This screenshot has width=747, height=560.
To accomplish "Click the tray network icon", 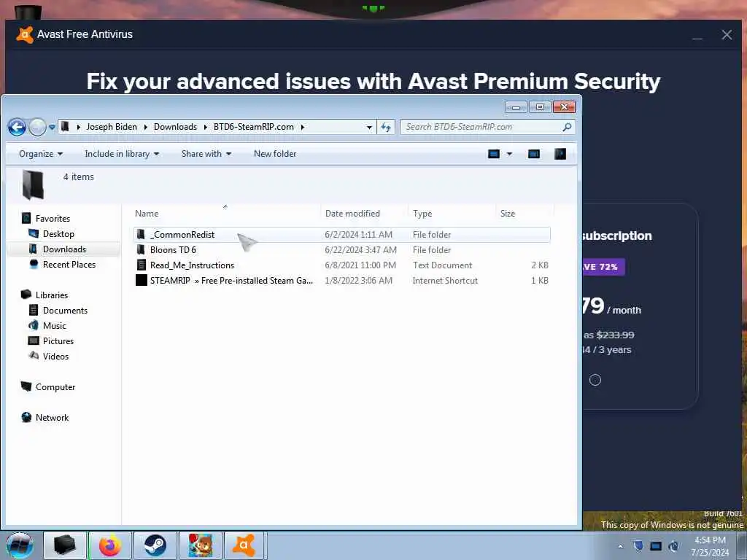I will [x=656, y=546].
